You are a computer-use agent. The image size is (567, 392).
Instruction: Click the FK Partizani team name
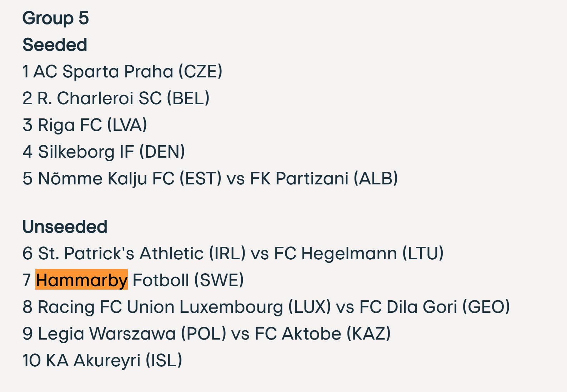pyautogui.click(x=299, y=179)
